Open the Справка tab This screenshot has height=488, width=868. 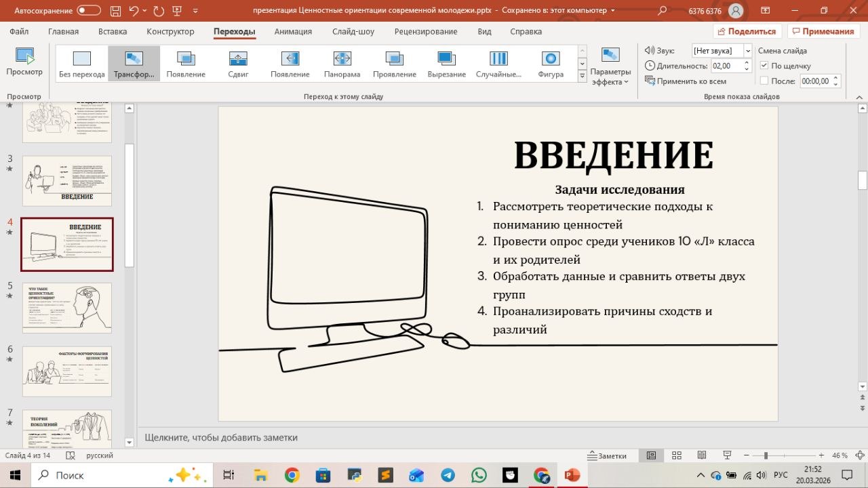pyautogui.click(x=526, y=31)
